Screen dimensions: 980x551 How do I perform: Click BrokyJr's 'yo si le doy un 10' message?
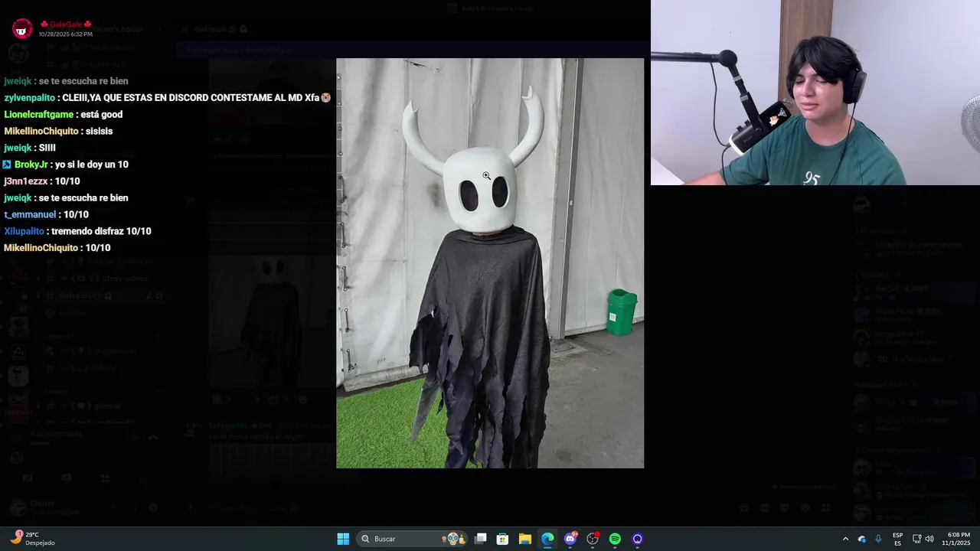tap(92, 165)
